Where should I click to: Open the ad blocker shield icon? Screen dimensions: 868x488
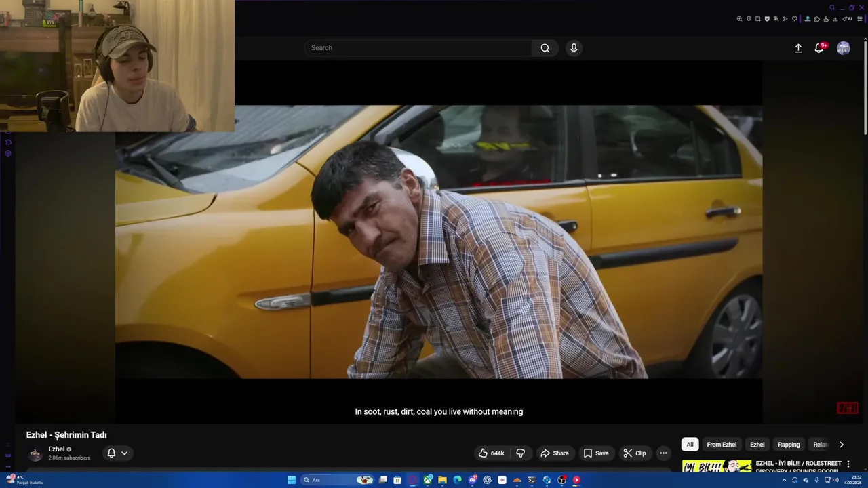point(767,19)
